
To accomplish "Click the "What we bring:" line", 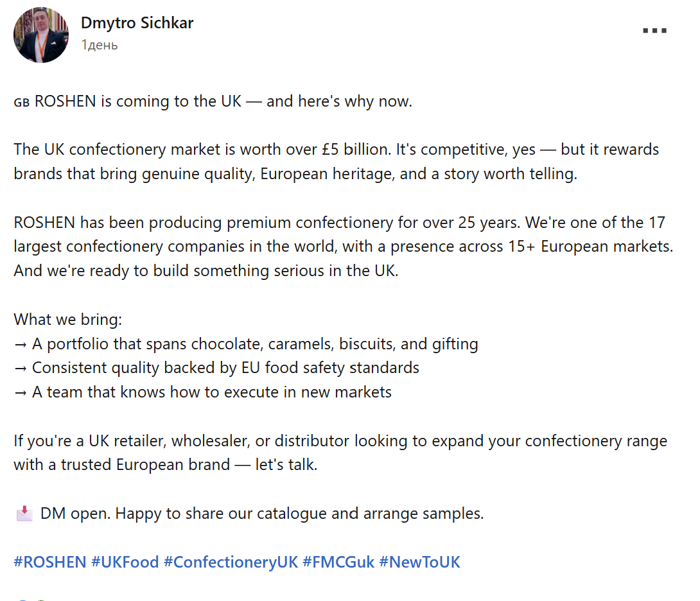I will pyautogui.click(x=67, y=320).
